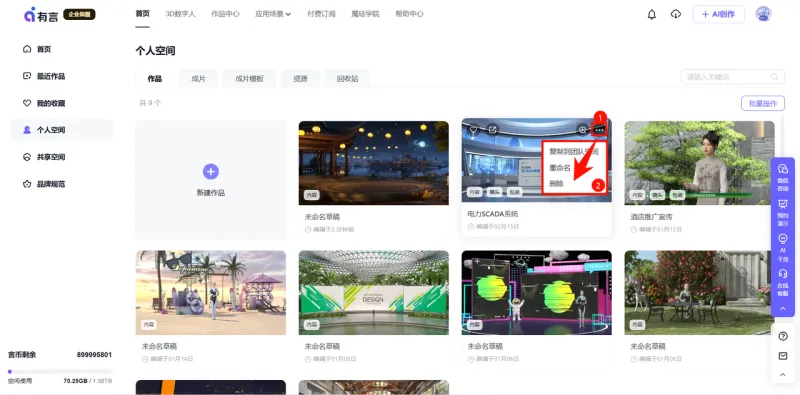800x395 pixels.
Task: Open 3D数字人 in top navigation
Action: click(180, 14)
